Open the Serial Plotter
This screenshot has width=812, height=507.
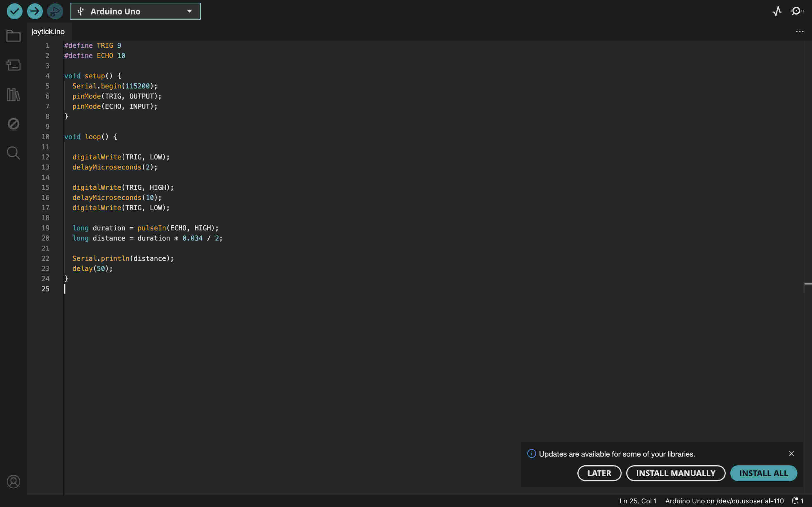tap(777, 11)
